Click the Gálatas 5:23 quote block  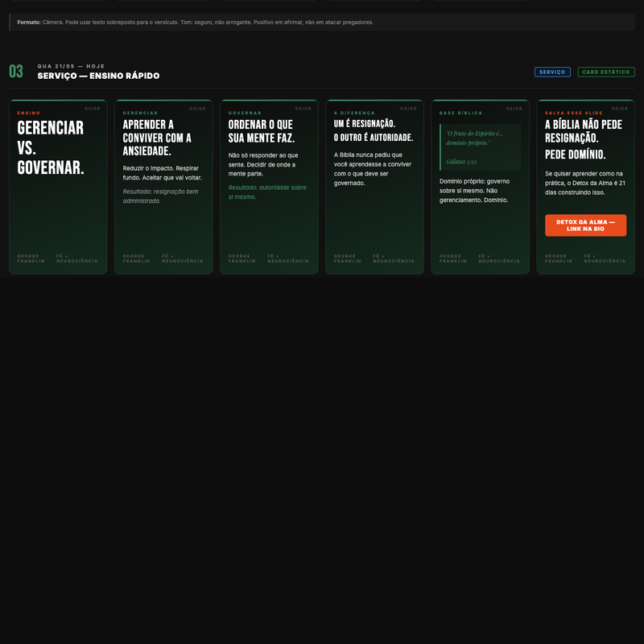[480, 147]
